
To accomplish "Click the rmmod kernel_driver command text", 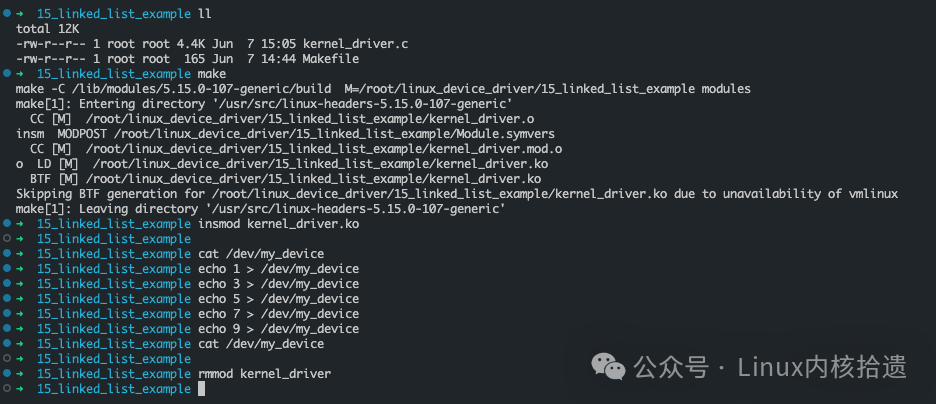I will point(264,374).
